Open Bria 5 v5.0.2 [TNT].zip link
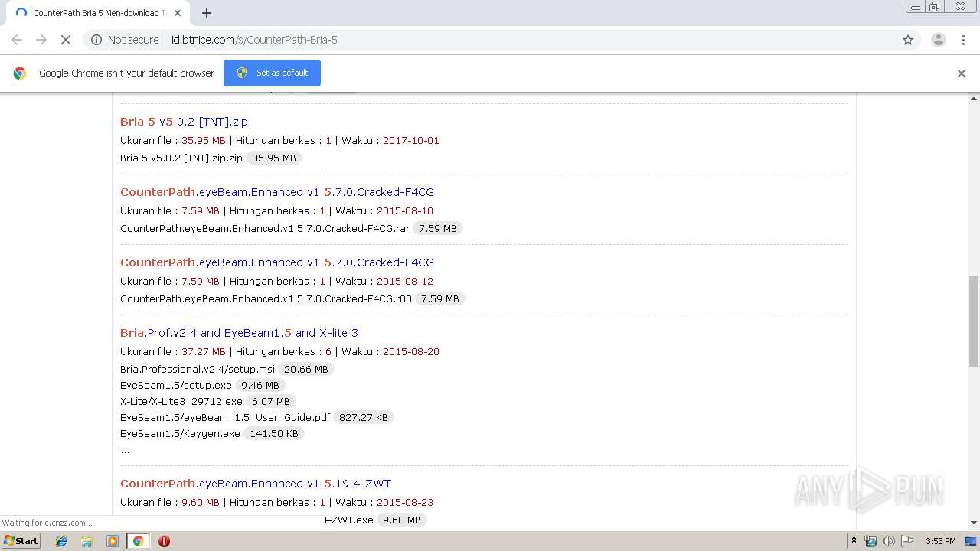The width and height of the screenshot is (980, 551). coord(184,122)
